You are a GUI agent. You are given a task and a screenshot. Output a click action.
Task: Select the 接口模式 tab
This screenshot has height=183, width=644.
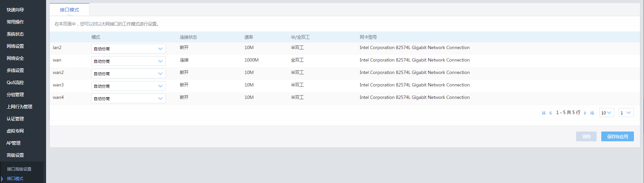(x=69, y=10)
